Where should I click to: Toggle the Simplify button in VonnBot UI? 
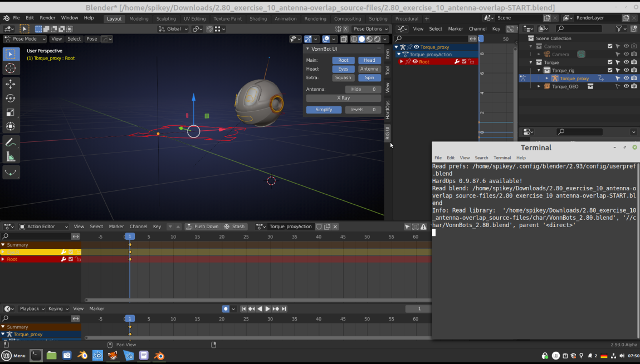point(324,110)
